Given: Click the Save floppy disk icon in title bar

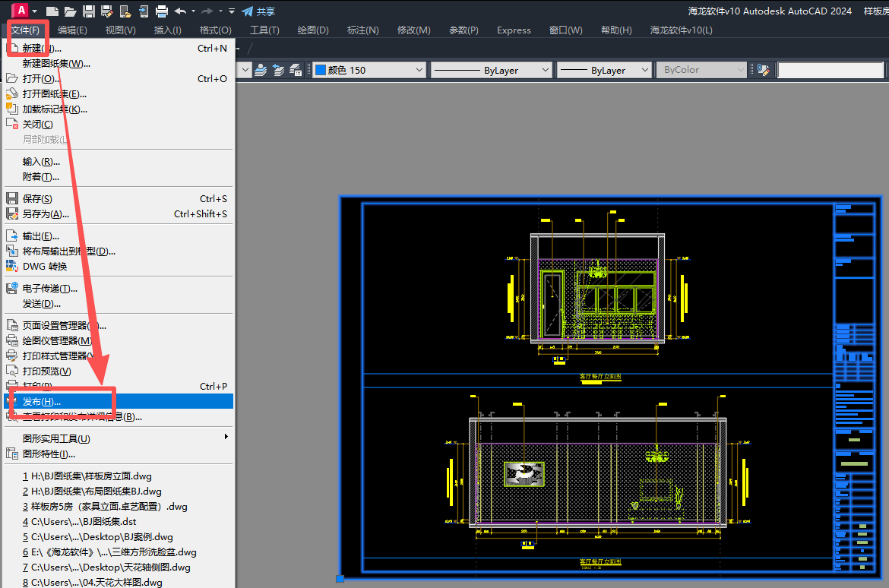Looking at the screenshot, I should click(x=88, y=11).
